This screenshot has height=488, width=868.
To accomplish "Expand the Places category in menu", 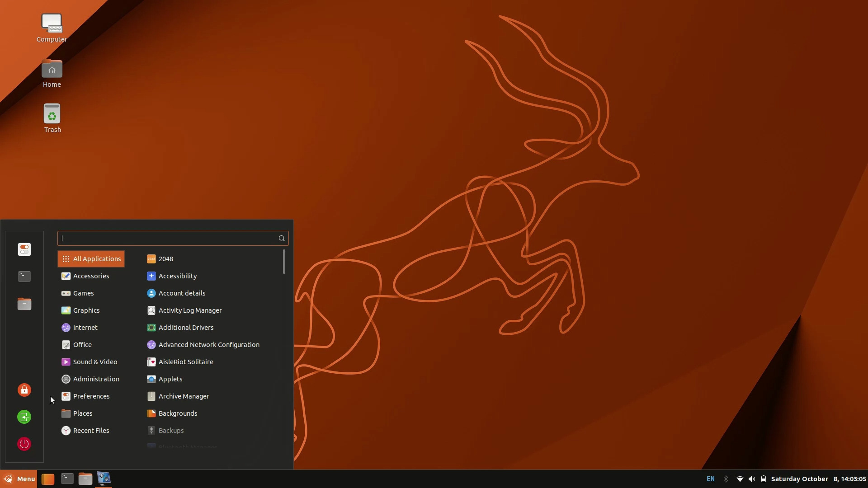I will pos(82,413).
